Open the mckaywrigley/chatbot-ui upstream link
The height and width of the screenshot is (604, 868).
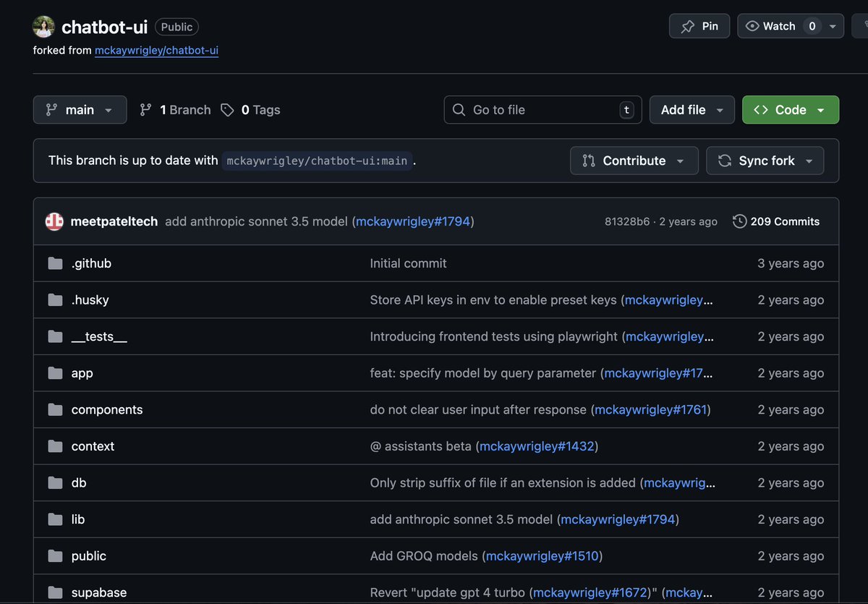[156, 51]
